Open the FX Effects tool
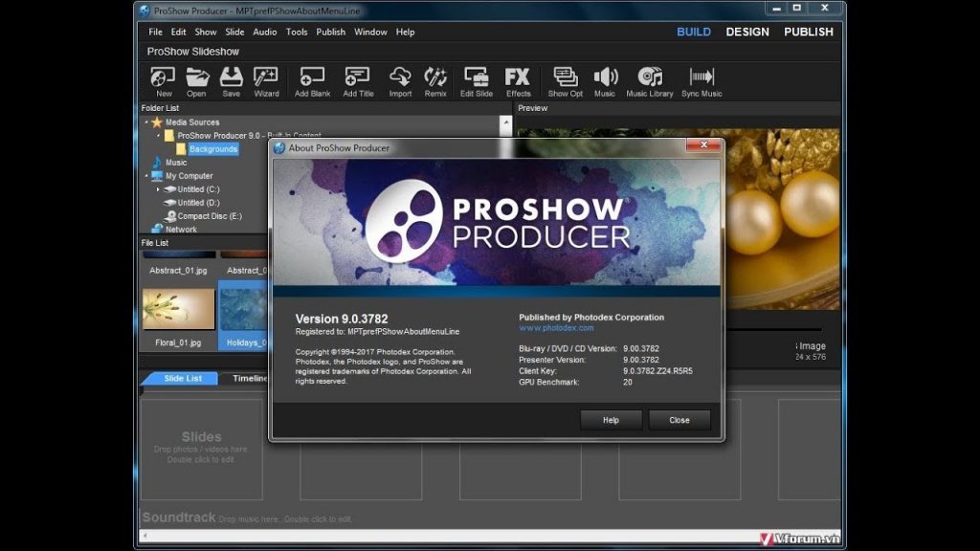Screen dimensions: 980x551 518,82
